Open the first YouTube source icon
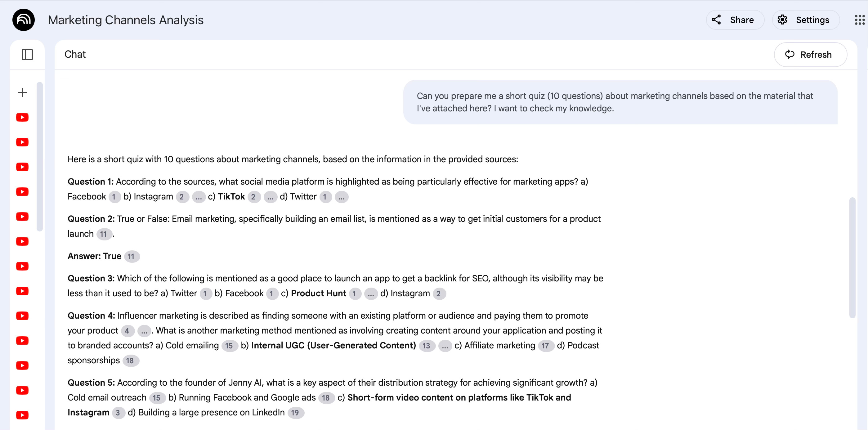 (x=22, y=117)
